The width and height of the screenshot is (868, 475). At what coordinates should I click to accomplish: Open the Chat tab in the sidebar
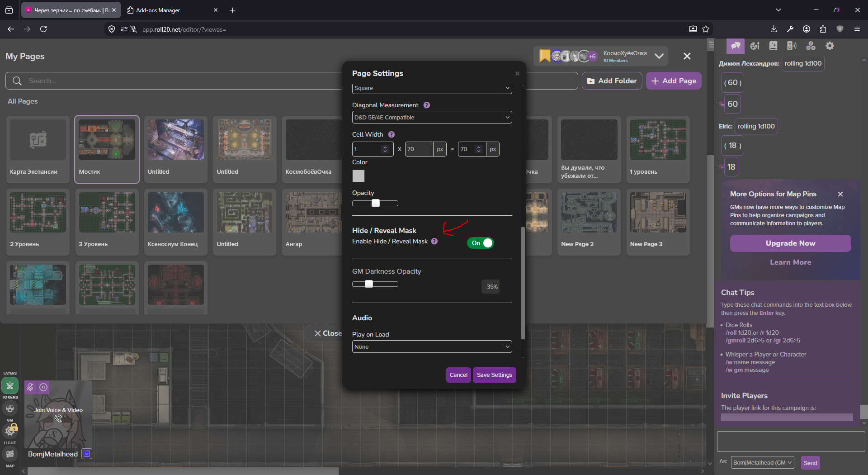click(736, 46)
